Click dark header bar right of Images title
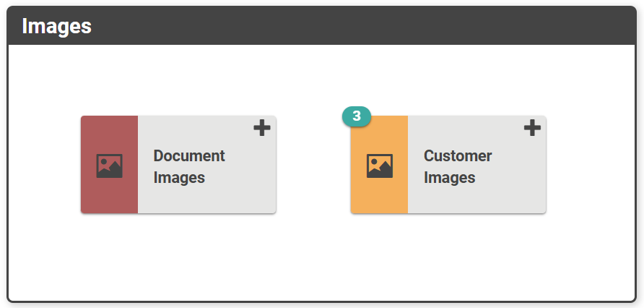 tap(361, 26)
